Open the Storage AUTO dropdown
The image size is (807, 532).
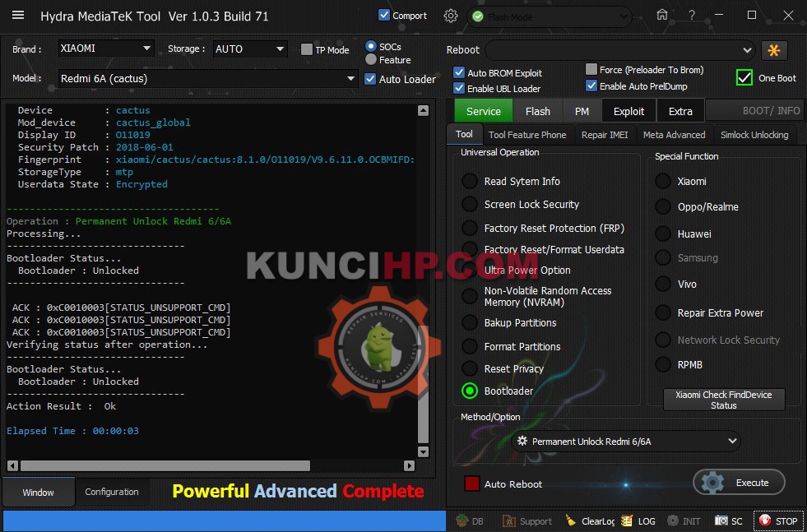click(x=250, y=49)
